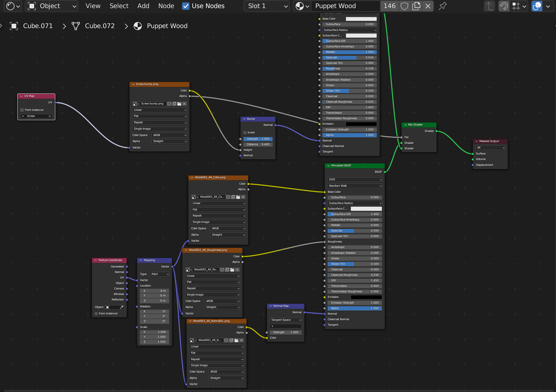Open the Slot 1 dropdown
Viewport: 556px width, 392px height.
tap(267, 6)
